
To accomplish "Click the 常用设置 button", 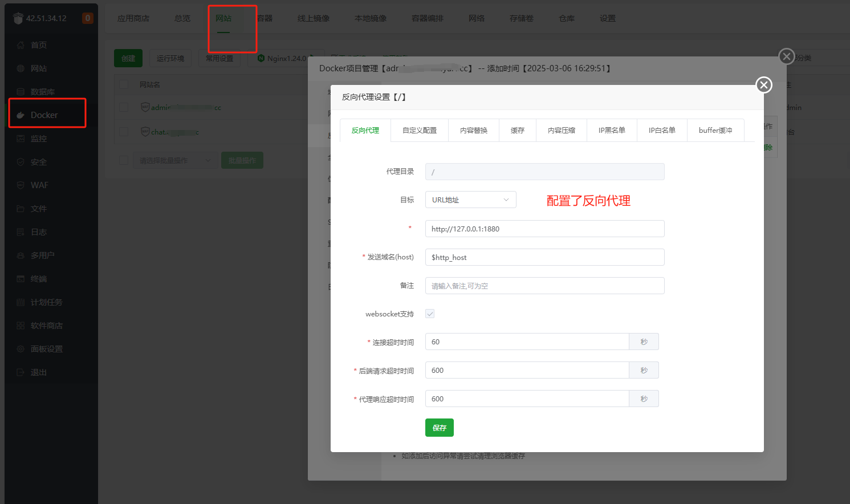I will pos(219,58).
